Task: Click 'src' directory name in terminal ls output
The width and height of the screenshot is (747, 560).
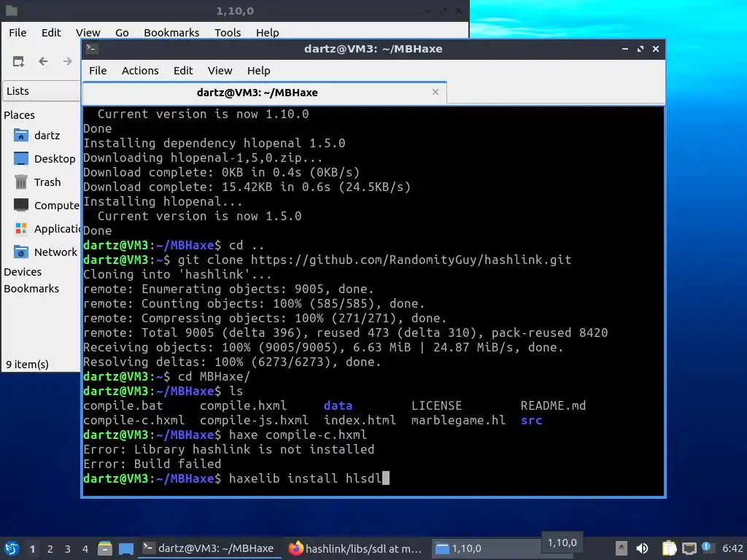Action: (531, 421)
